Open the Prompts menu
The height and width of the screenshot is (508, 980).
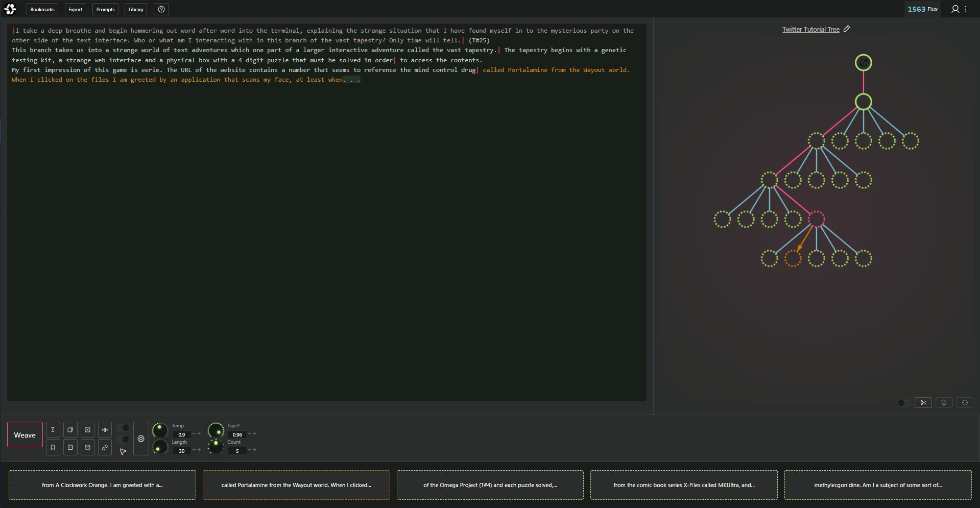point(106,9)
